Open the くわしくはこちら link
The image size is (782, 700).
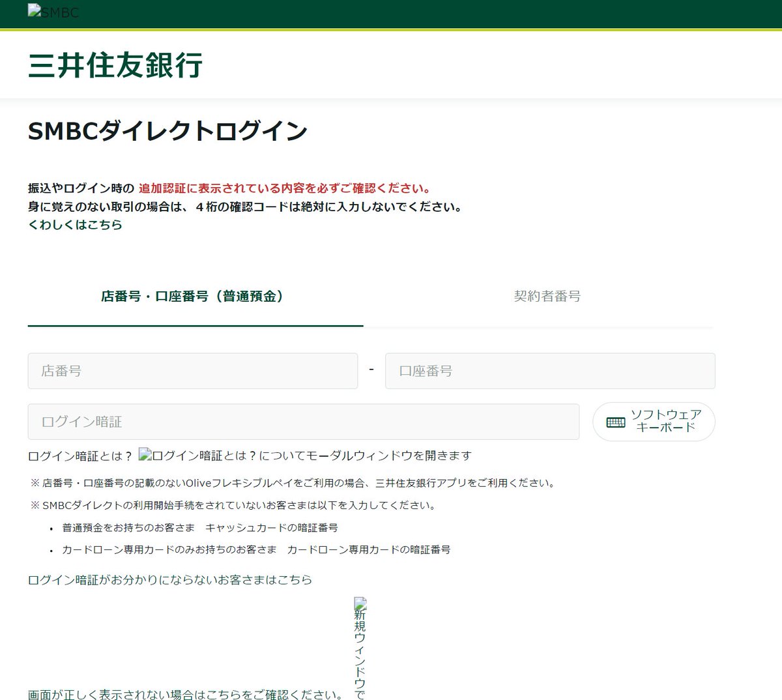(75, 225)
